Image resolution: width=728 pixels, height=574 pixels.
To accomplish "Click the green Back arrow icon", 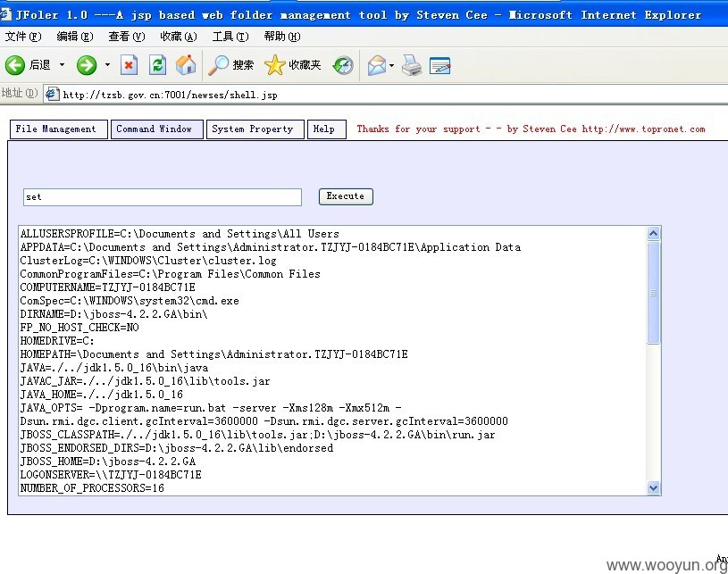I will (15, 65).
